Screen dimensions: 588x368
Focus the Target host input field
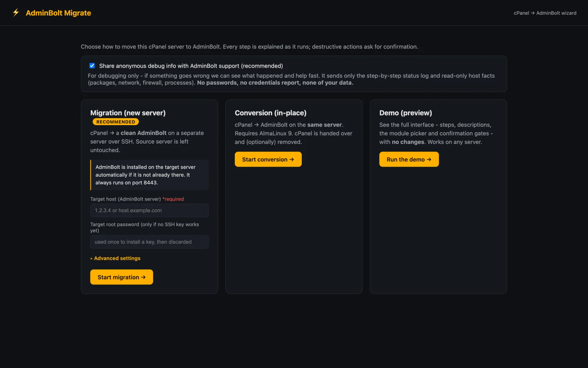(149, 210)
